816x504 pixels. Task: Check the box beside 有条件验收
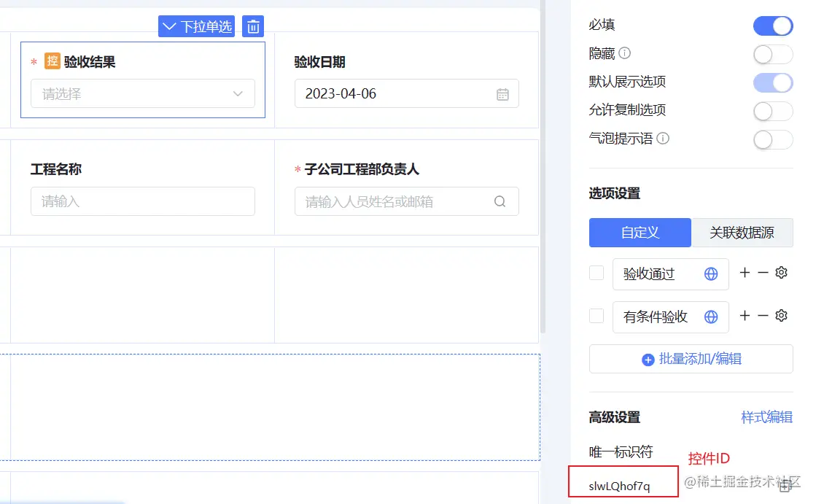click(x=597, y=316)
